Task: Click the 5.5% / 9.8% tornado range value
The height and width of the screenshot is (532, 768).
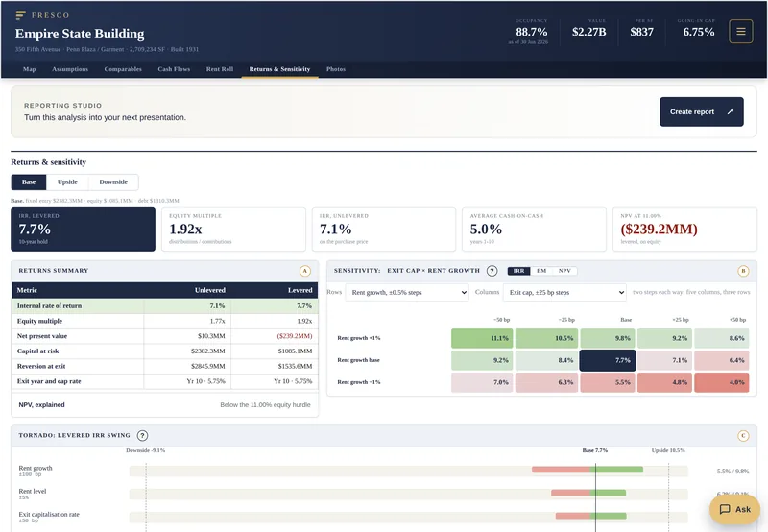Action: point(732,471)
